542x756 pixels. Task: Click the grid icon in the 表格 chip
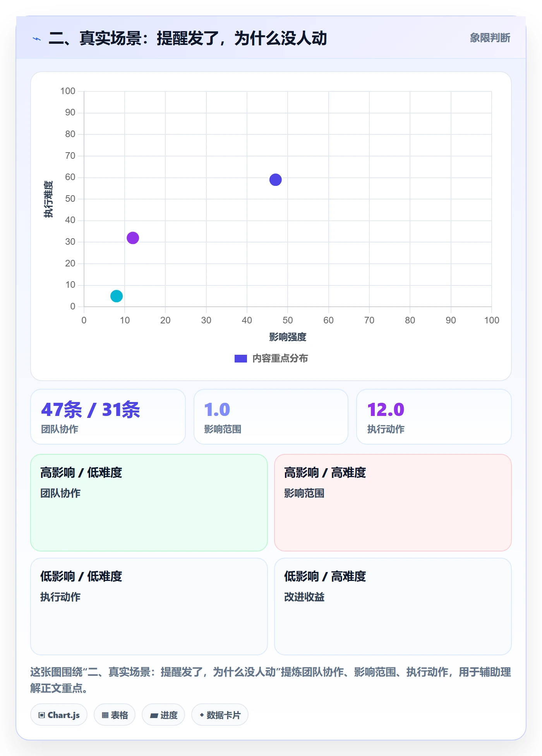pyautogui.click(x=105, y=715)
